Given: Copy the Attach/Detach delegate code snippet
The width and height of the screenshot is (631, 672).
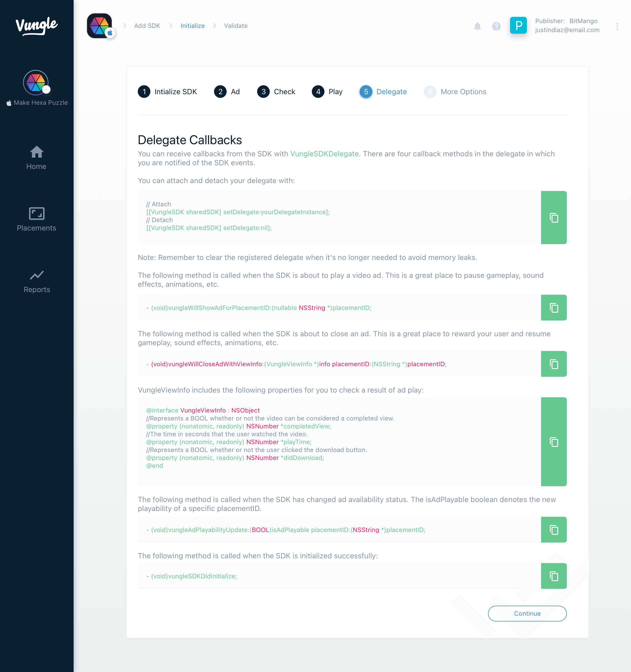Looking at the screenshot, I should click(553, 217).
